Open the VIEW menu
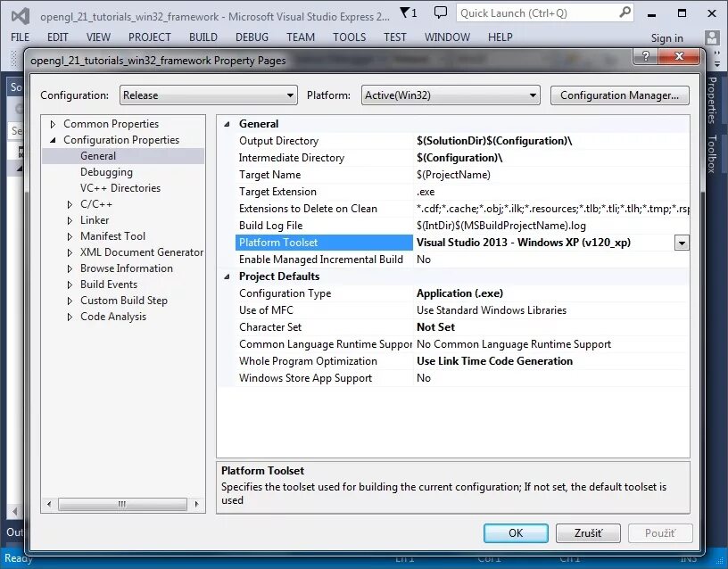The height and width of the screenshot is (569, 728). click(x=98, y=37)
